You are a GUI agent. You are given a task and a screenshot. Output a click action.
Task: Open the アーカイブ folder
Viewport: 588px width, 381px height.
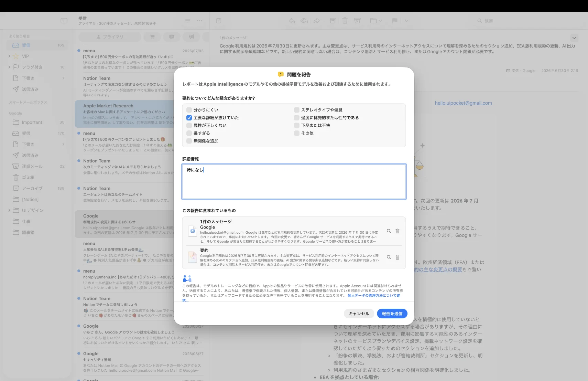tap(37, 188)
